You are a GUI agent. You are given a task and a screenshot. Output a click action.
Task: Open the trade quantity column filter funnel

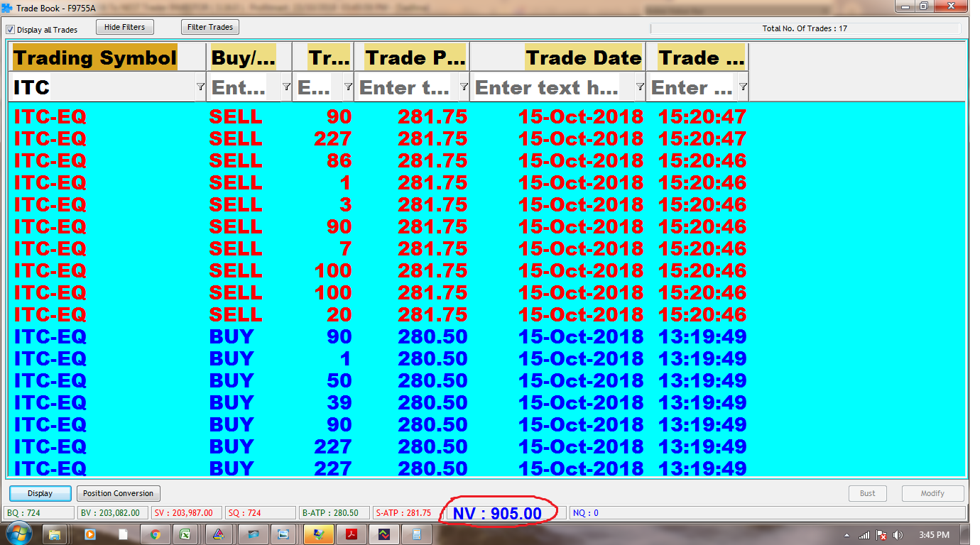tap(348, 87)
